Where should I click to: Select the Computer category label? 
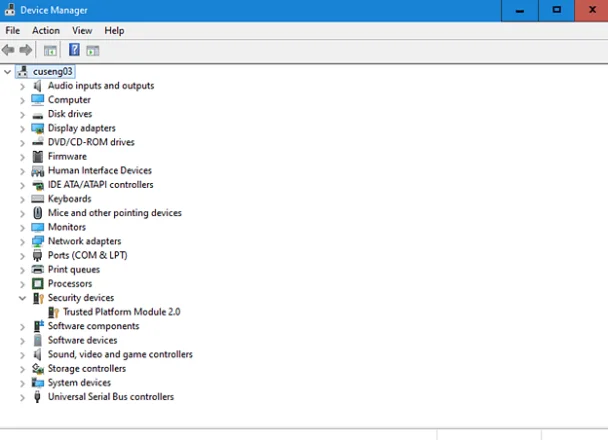(69, 100)
